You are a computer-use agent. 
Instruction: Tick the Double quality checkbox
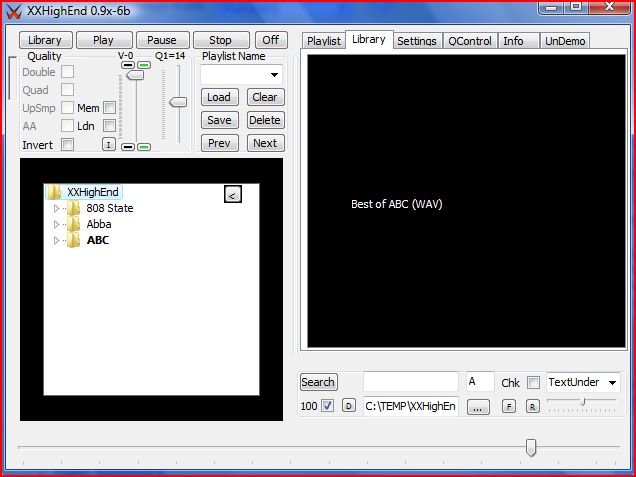coord(67,72)
